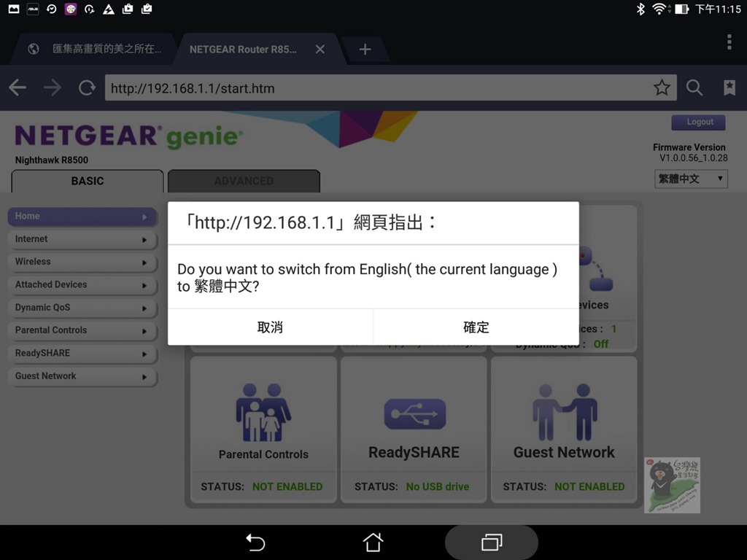Viewport: 747px width, 560px height.
Task: Click the ReadySHARE tile label
Action: click(414, 452)
